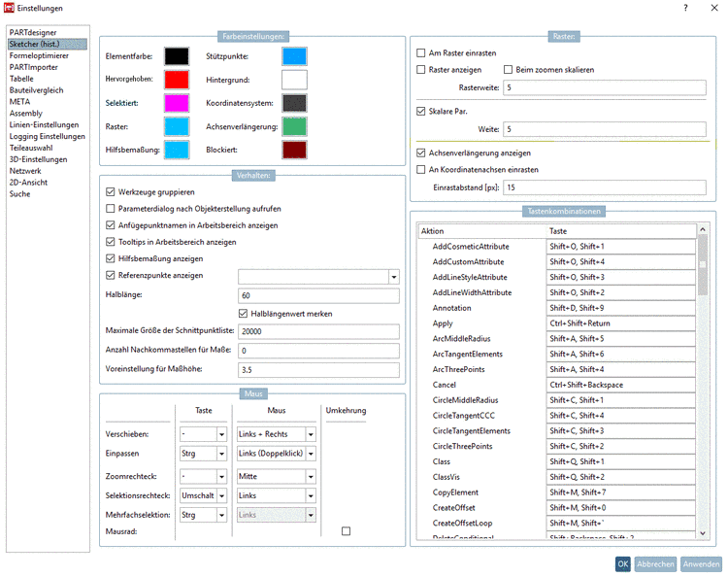Change the Hervorgehoben red color swatch
Viewport: 728px width, 577px height.
(x=177, y=80)
